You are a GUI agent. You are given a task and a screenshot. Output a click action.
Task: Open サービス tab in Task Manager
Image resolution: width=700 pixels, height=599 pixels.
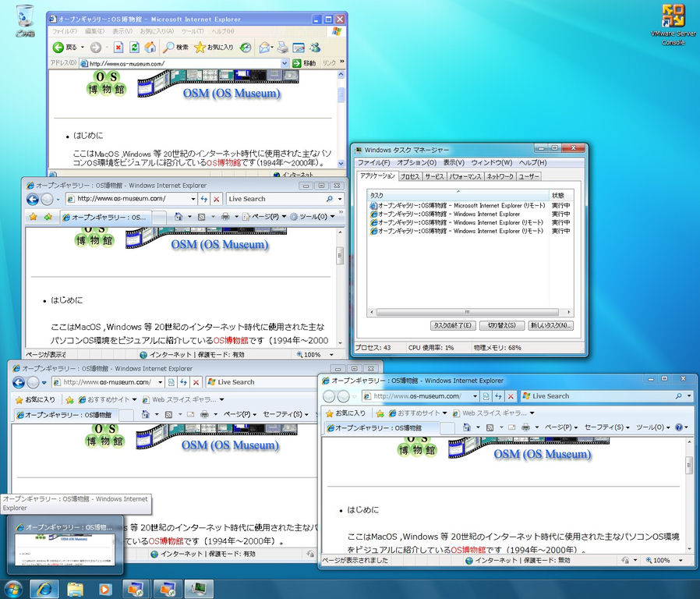coord(434,176)
